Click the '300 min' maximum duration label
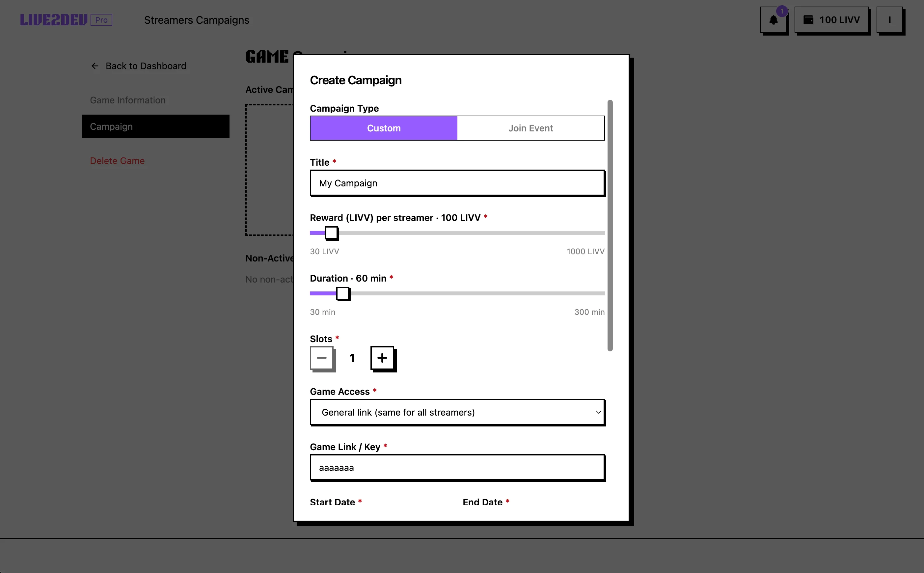This screenshot has height=573, width=924. (x=589, y=312)
